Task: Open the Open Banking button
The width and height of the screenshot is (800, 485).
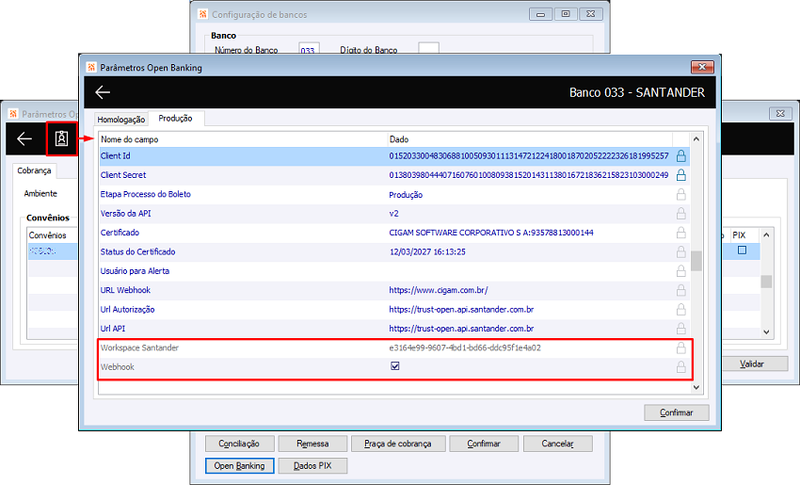Action: pos(239,466)
